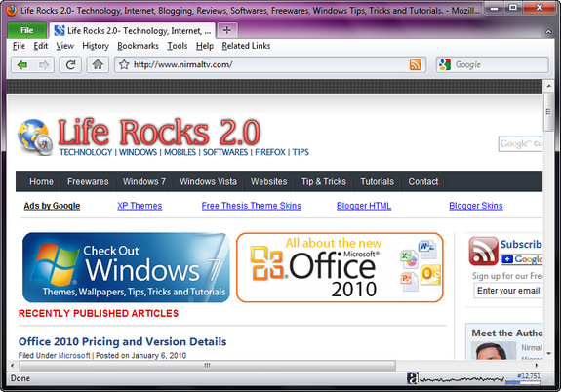This screenshot has width=561, height=392.
Task: Click the author photo thumbnail
Action: (493, 351)
